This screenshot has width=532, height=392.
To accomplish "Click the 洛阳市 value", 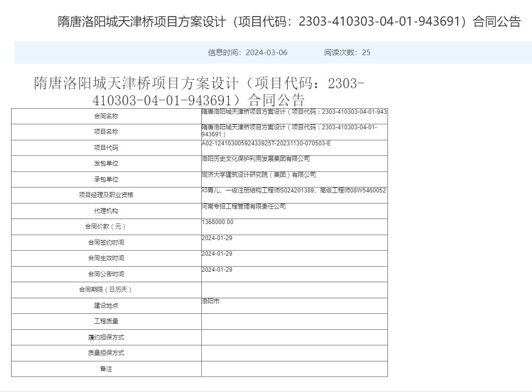I will (210, 301).
